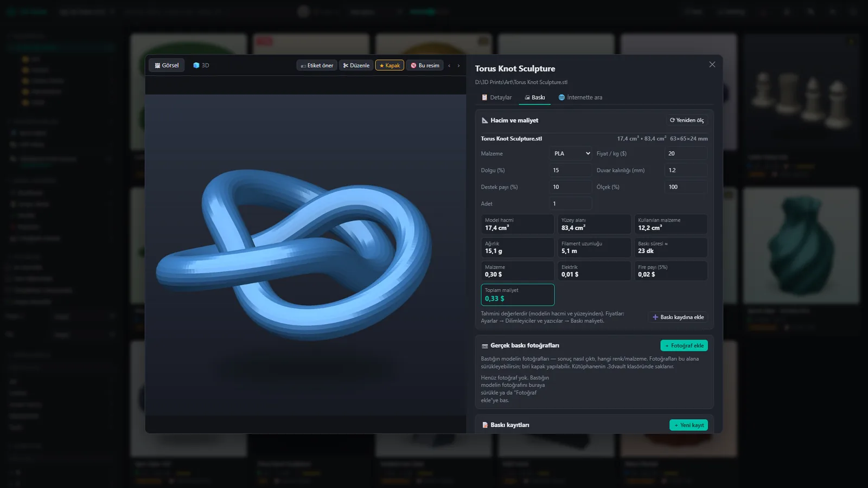
Task: Click the file path D:\3D Prints\Art text
Action: [521, 82]
